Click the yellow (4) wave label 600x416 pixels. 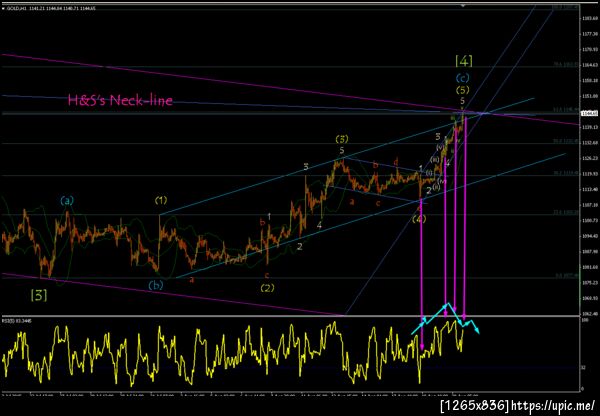click(419, 219)
